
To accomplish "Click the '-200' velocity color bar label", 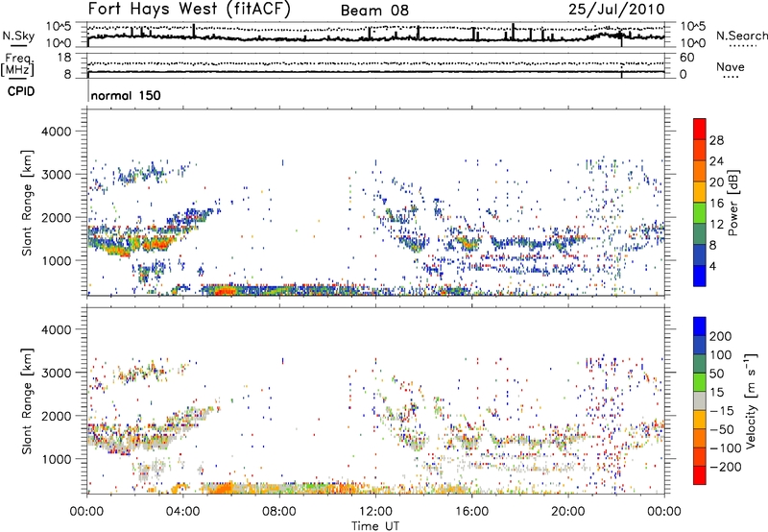I will pyautogui.click(x=725, y=467).
